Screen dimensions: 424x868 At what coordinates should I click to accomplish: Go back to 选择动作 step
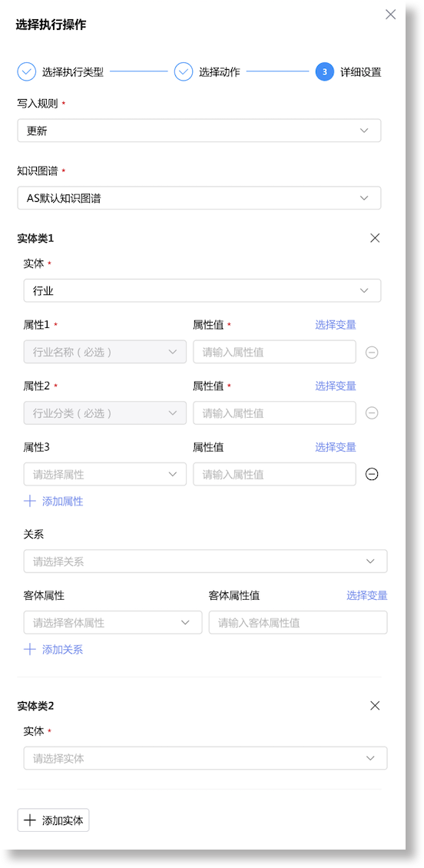point(207,72)
